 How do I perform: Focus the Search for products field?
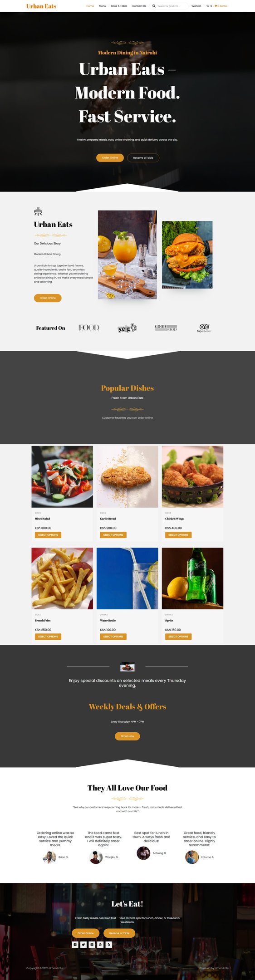[x=172, y=6]
